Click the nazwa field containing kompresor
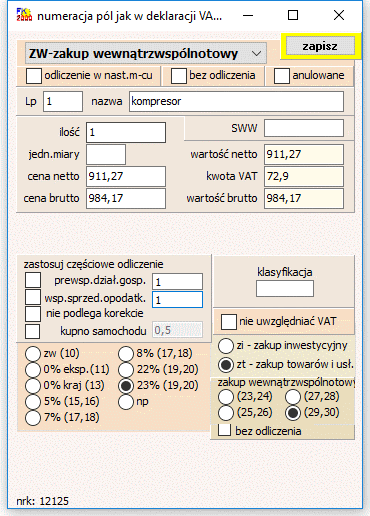The image size is (370, 516). click(x=237, y=101)
